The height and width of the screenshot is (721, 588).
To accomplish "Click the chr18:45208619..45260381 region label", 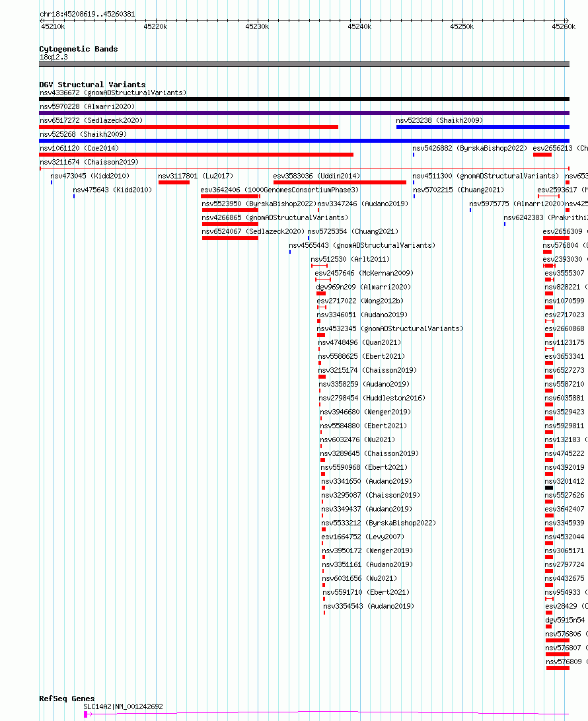I will [87, 14].
